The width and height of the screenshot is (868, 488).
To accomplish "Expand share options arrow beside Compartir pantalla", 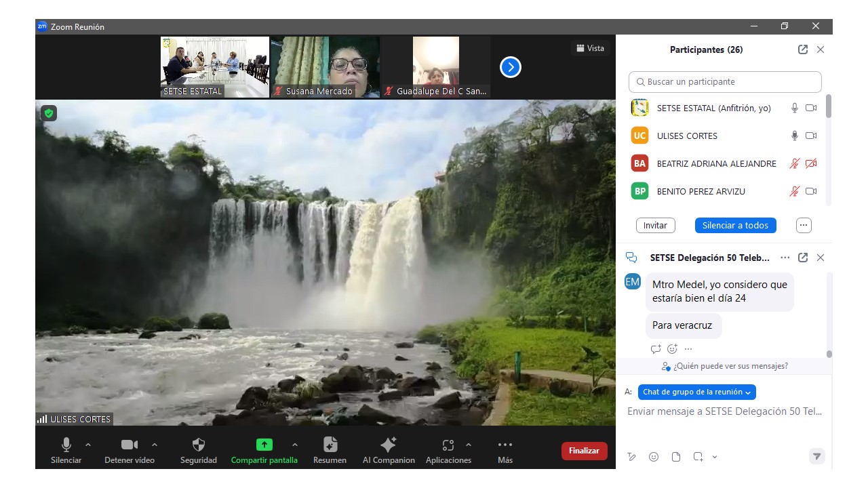I will coord(294,445).
